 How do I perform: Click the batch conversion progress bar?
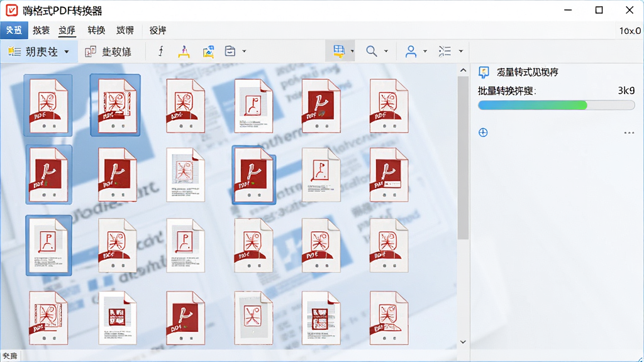556,105
